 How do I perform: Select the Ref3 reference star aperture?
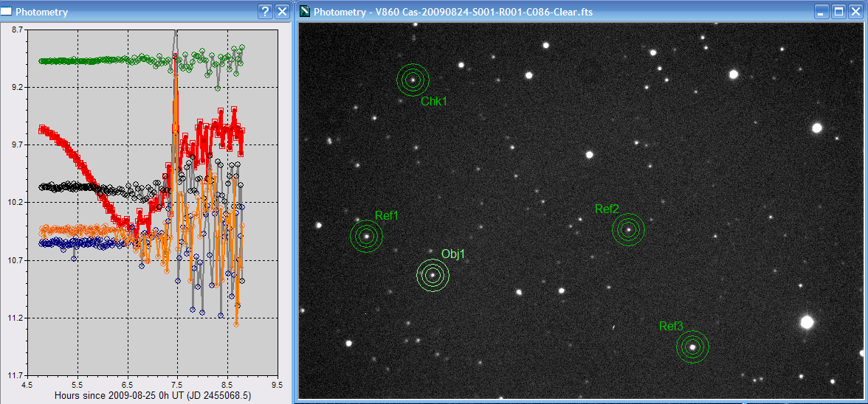click(692, 346)
